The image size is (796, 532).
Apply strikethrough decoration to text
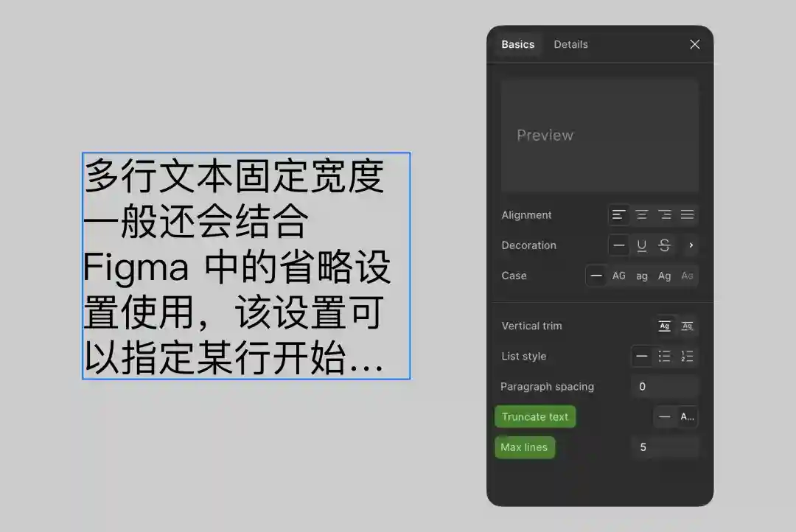coord(665,245)
